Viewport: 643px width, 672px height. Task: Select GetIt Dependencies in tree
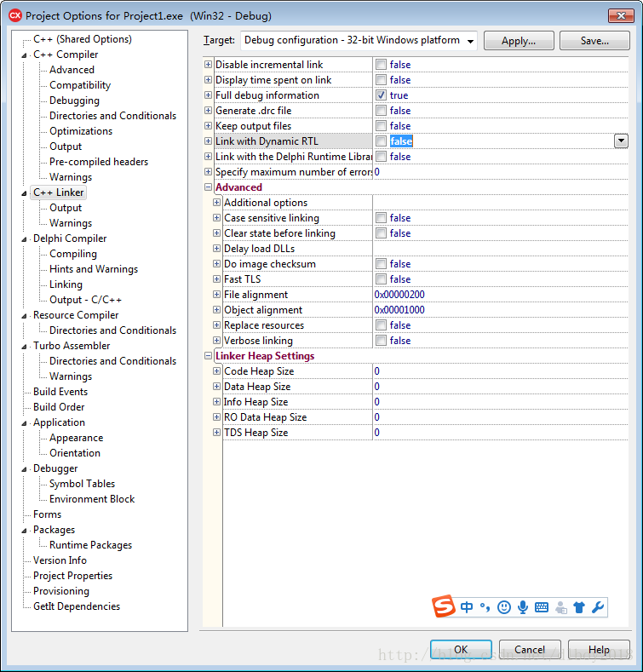tap(77, 606)
